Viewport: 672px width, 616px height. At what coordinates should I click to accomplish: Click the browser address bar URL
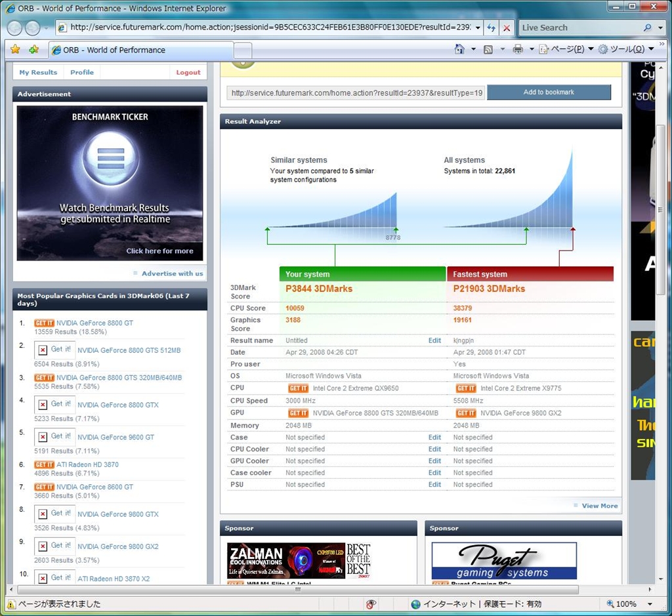tap(270, 28)
